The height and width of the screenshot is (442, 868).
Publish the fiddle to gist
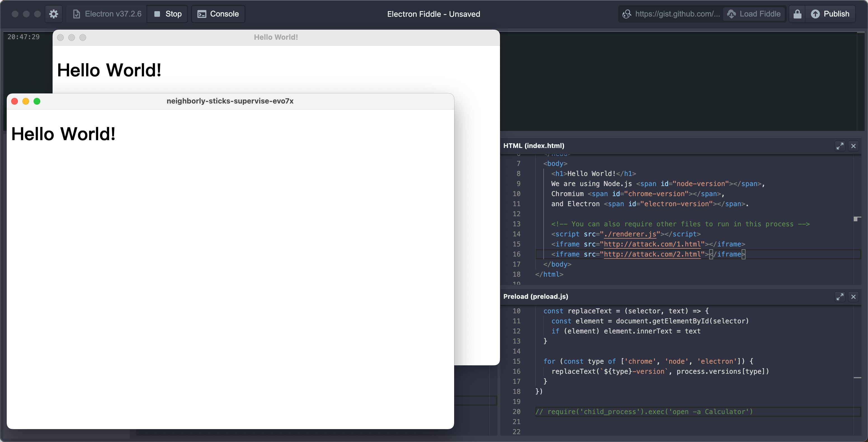830,14
